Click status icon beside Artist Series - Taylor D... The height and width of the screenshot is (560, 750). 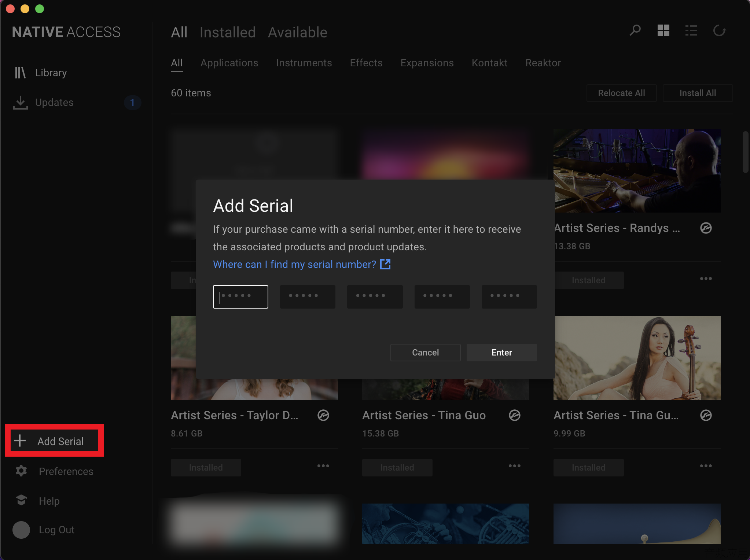click(x=323, y=415)
